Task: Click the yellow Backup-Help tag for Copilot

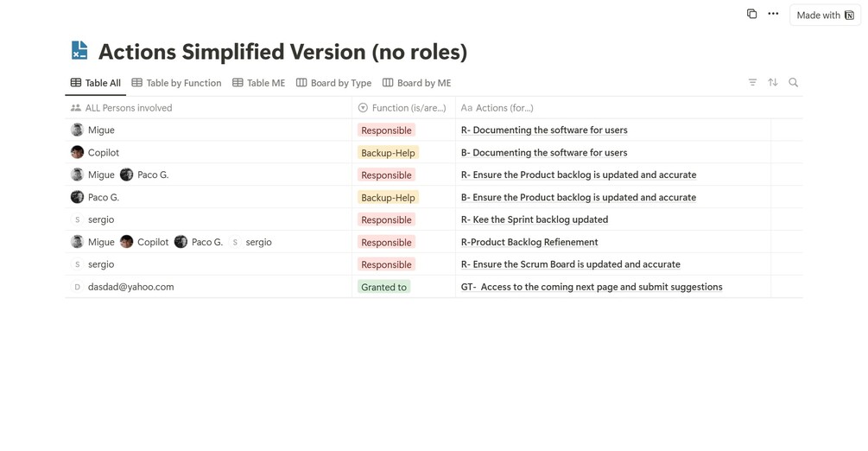Action: point(388,153)
